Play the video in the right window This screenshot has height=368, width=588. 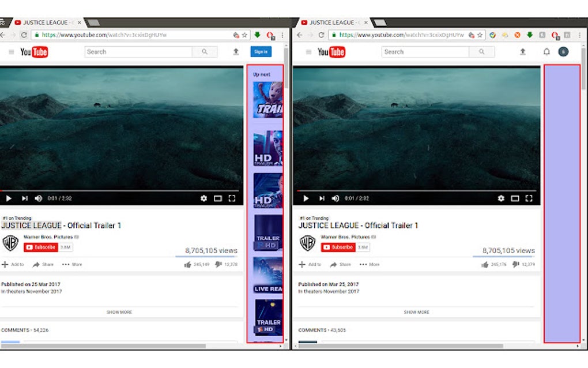306,198
